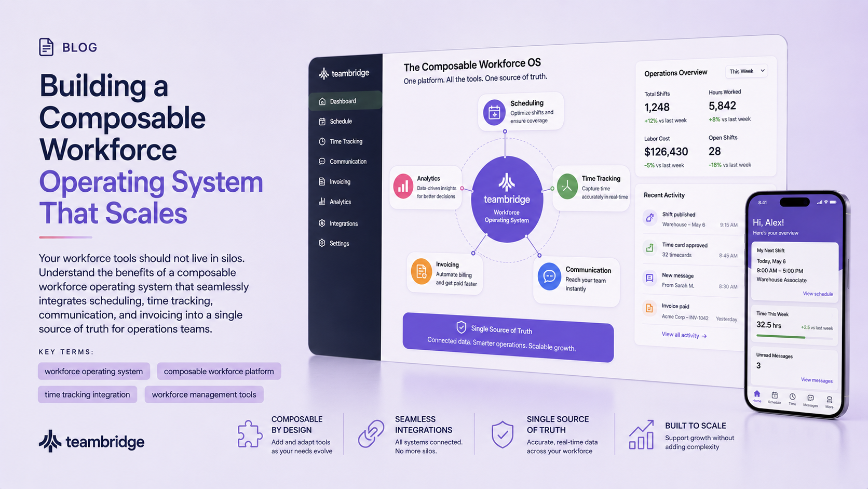Screen dimensions: 868x489
Task: Click the Shift published activity icon
Action: coord(649,217)
